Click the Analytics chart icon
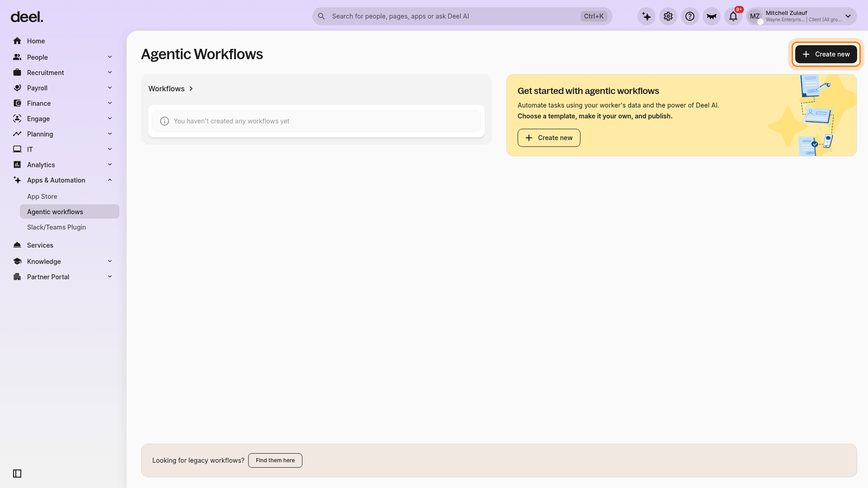 tap(17, 165)
